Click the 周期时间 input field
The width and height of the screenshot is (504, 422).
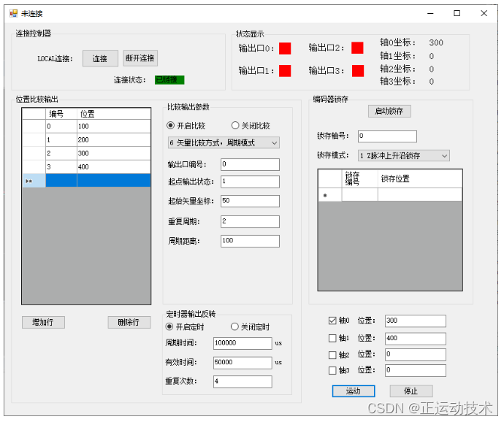pyautogui.click(x=243, y=343)
